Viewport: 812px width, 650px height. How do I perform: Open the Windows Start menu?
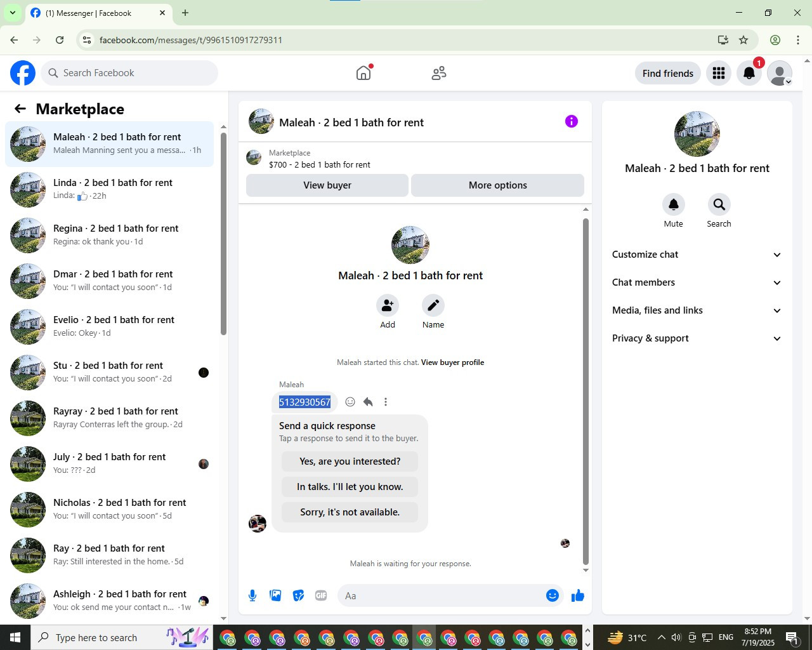point(15,637)
